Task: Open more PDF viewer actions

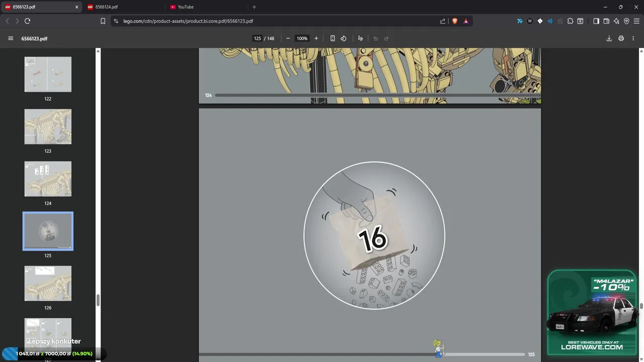Action: coord(633,38)
